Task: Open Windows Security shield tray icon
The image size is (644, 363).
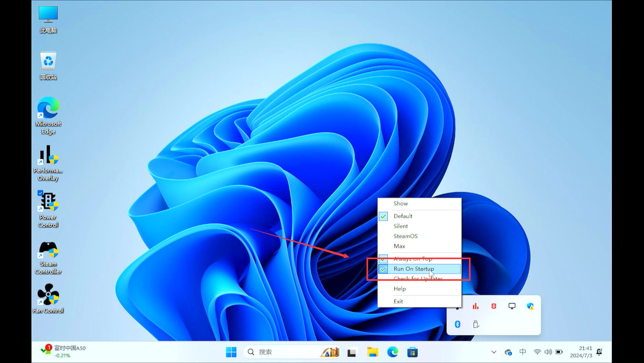Action: 530,306
